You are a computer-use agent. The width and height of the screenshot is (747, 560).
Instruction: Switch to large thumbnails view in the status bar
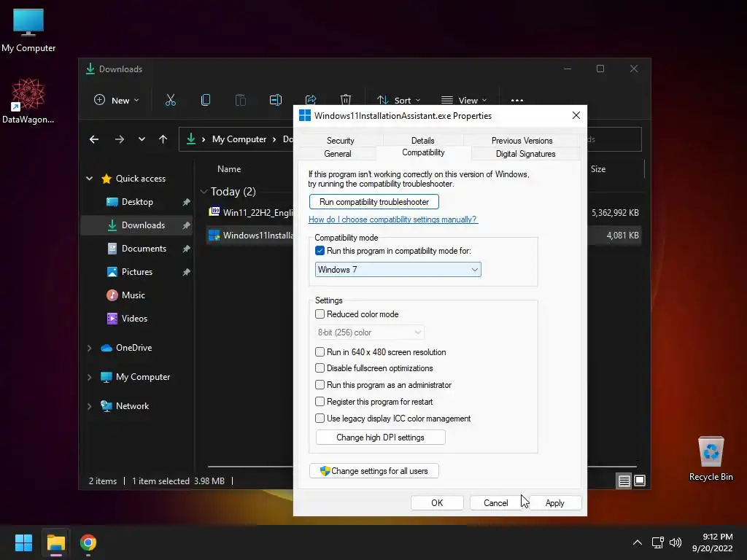pyautogui.click(x=640, y=481)
